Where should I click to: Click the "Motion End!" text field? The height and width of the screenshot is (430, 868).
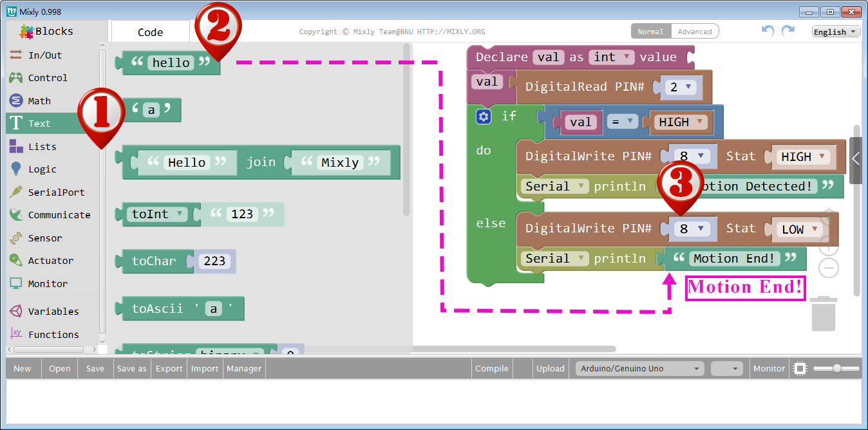tap(735, 259)
